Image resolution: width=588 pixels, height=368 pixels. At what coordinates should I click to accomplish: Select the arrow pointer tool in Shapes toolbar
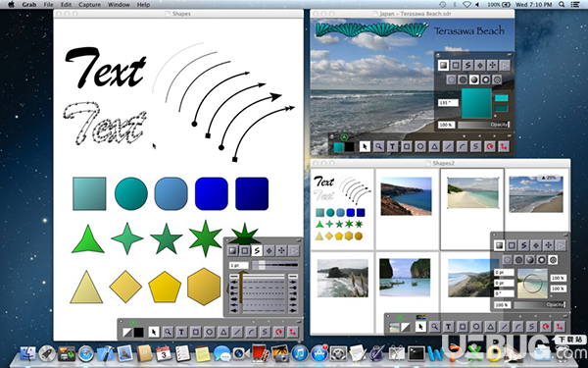(154, 332)
